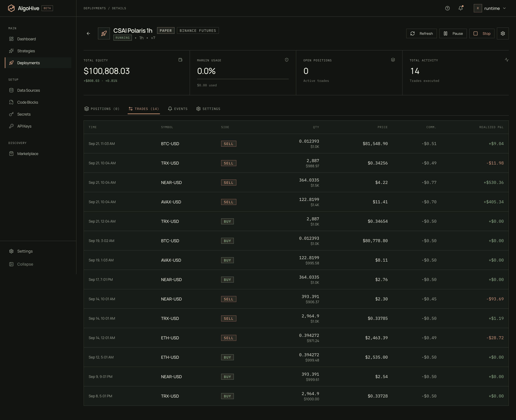
Task: Pause the deployment
Action: click(x=453, y=33)
